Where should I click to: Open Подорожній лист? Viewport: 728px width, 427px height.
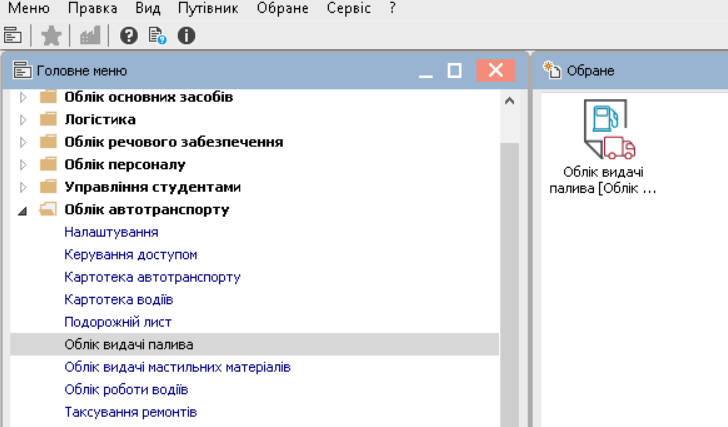(x=118, y=322)
